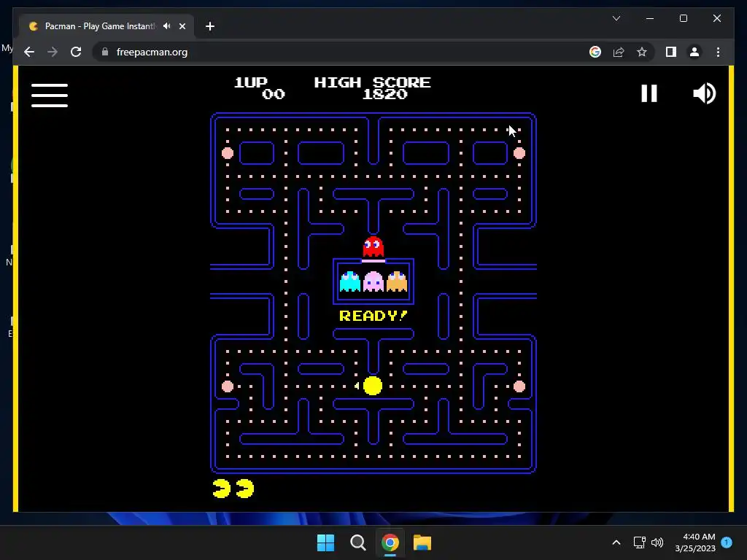This screenshot has height=560, width=747.
Task: Go back to the previous page
Action: point(29,52)
